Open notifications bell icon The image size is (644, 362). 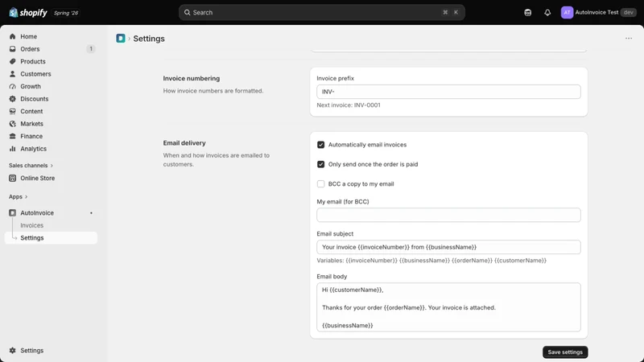(x=547, y=13)
